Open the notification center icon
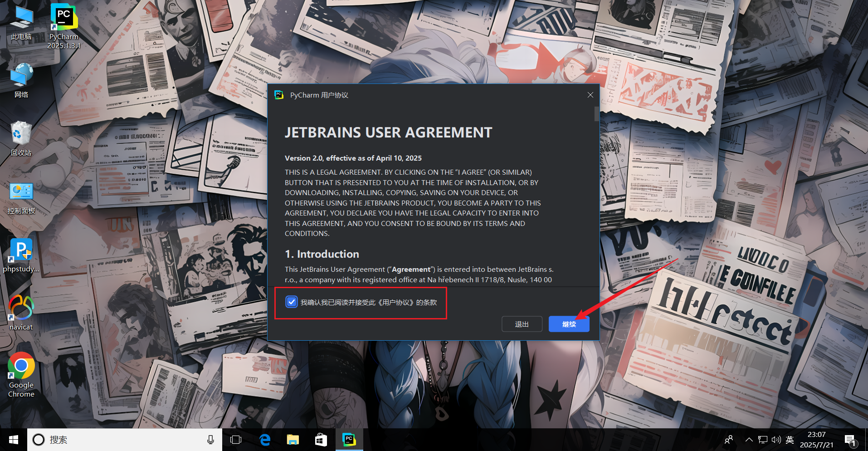 850,440
